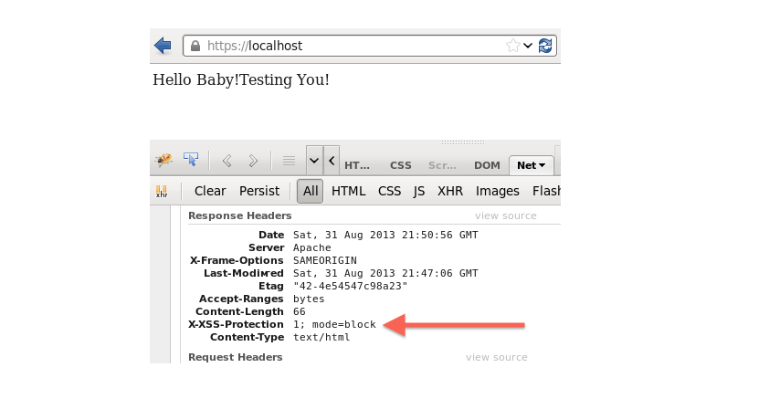This screenshot has height=400, width=780.
Task: Filter requests by Images
Action: [x=497, y=192]
